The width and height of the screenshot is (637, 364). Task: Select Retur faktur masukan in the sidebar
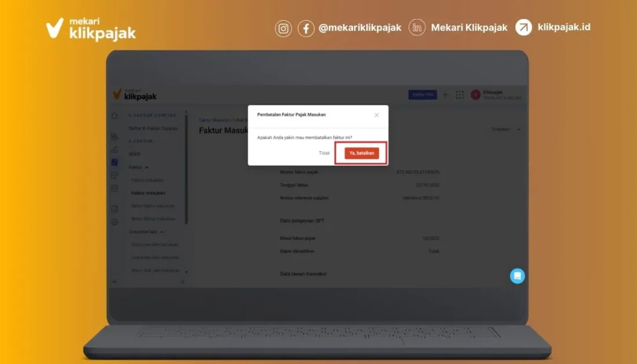[154, 219]
